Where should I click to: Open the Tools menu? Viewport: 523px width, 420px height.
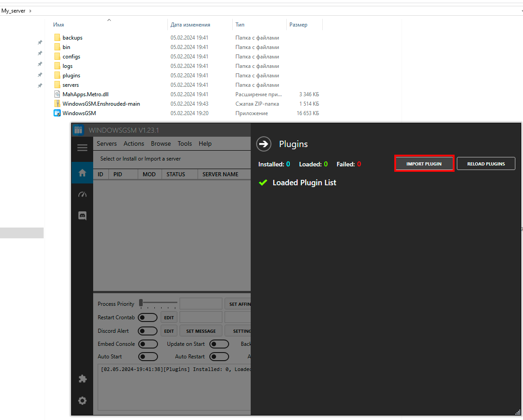(185, 143)
